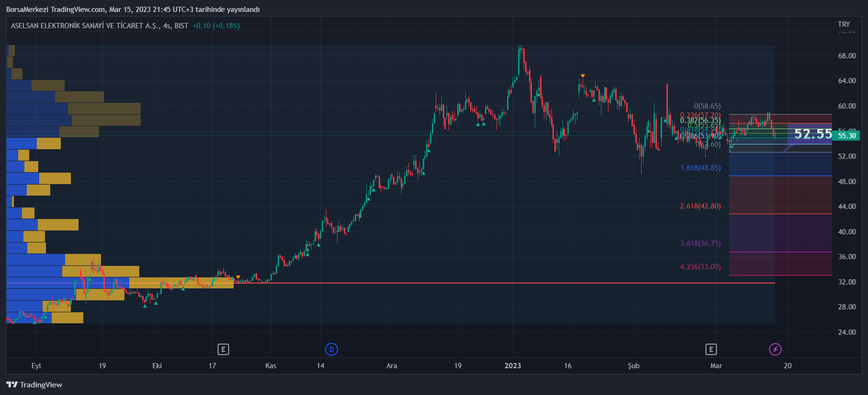Click the Mar month label on time axis

716,366
